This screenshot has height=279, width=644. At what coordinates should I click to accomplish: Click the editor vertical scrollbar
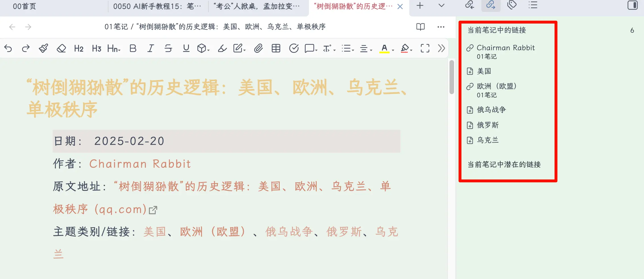point(451,77)
